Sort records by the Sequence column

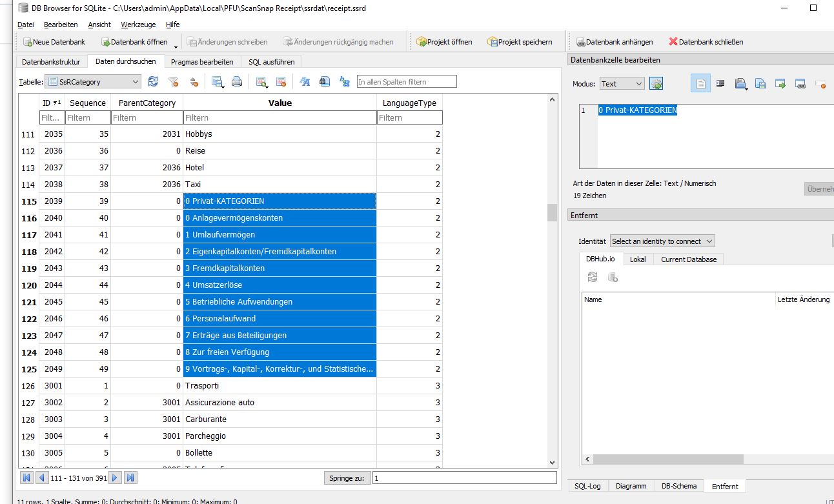pyautogui.click(x=88, y=103)
